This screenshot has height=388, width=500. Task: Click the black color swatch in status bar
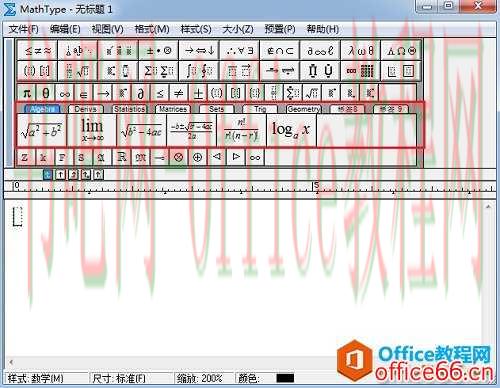tap(285, 378)
